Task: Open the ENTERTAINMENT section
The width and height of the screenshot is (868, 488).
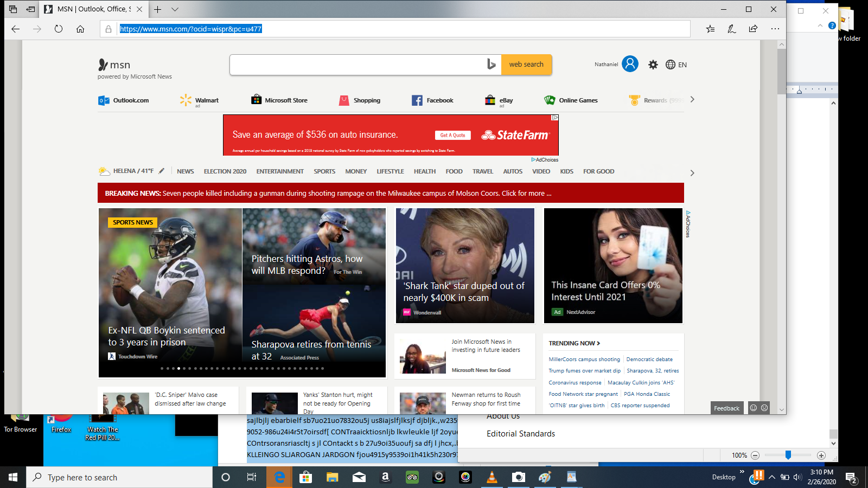Action: (280, 171)
